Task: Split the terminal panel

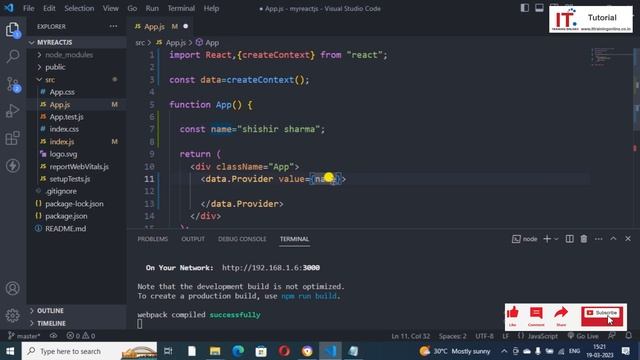Action: point(569,239)
